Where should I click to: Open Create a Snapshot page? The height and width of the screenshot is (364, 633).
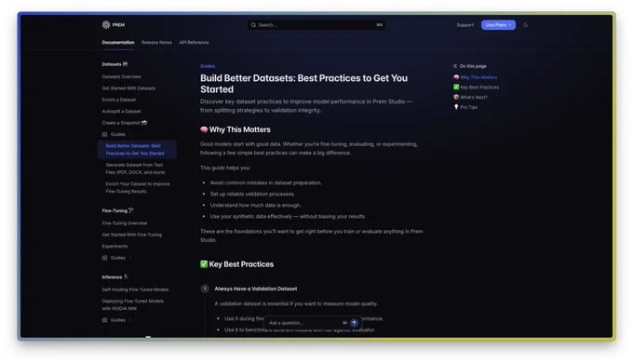coord(125,123)
